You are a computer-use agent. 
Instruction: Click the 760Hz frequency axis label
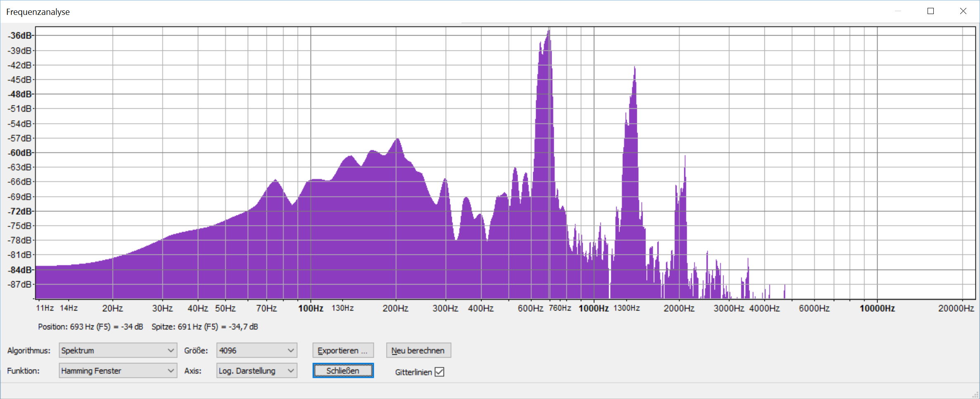[560, 308]
